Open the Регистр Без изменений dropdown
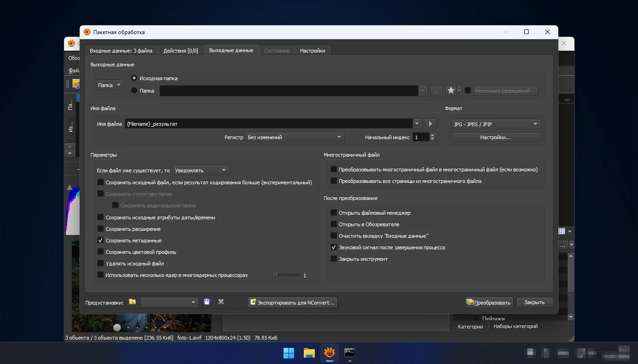Viewport: 638px width, 364px height. [295, 137]
